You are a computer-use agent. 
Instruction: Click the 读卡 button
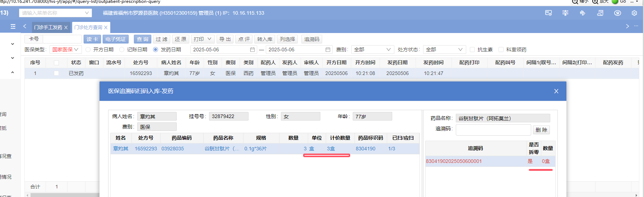click(x=92, y=39)
